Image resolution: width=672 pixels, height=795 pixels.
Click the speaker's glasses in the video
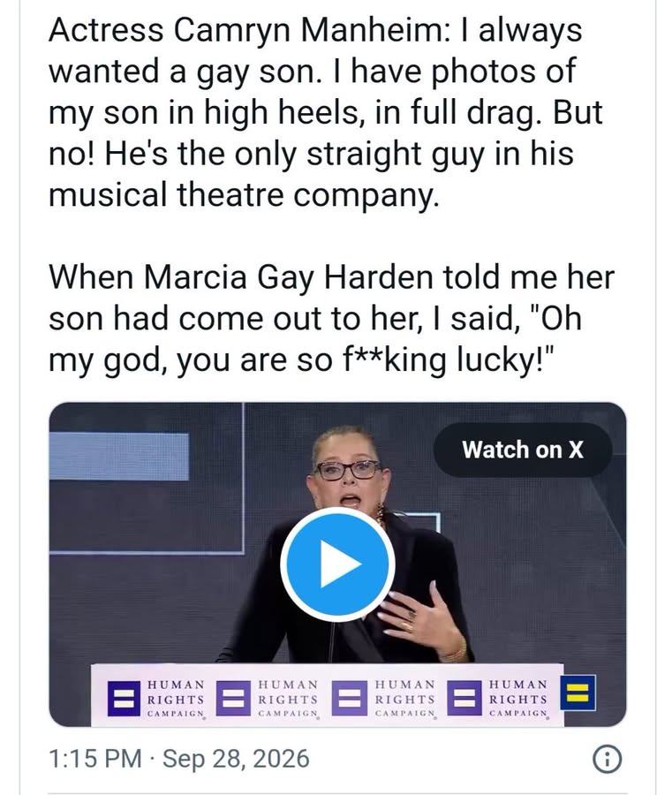[x=347, y=470]
